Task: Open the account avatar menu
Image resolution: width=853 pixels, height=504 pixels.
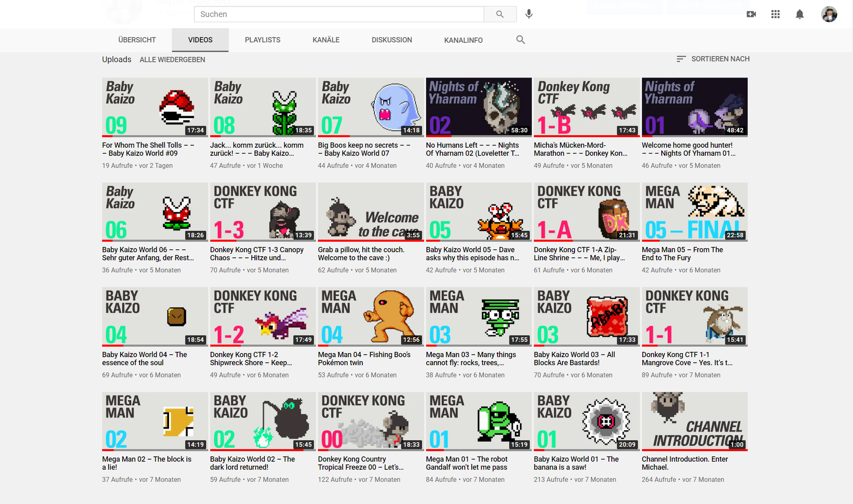Action: pyautogui.click(x=829, y=14)
